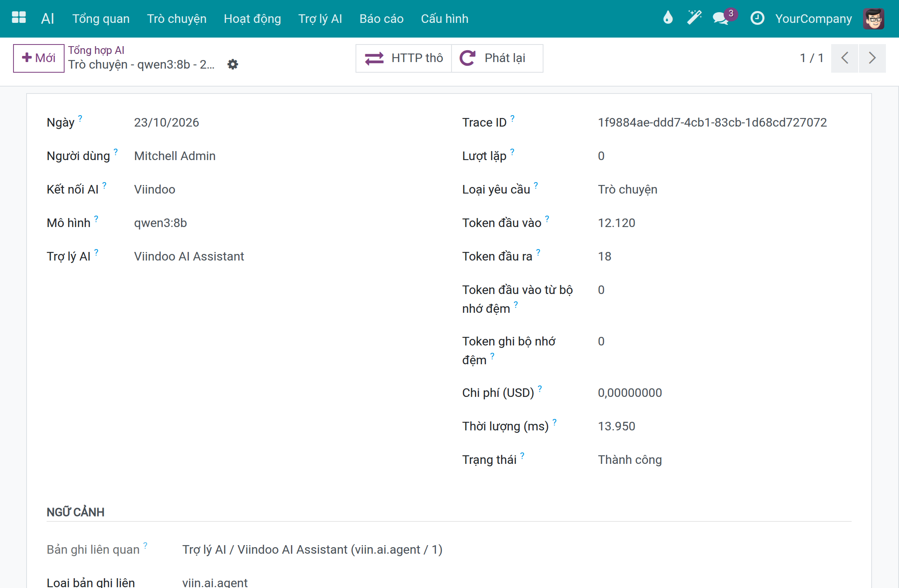Open the Hoạt động menu
Image resolution: width=899 pixels, height=588 pixels.
point(252,18)
